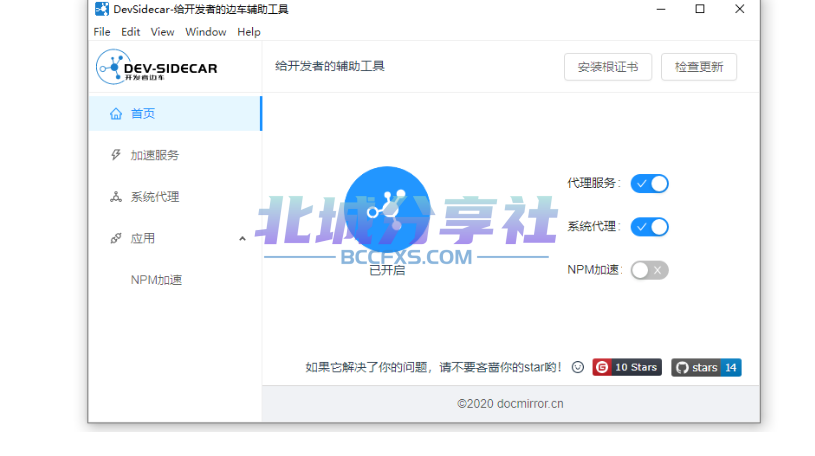Open the GitHub stars 14 badge
This screenshot has width=815, height=456.
click(706, 367)
